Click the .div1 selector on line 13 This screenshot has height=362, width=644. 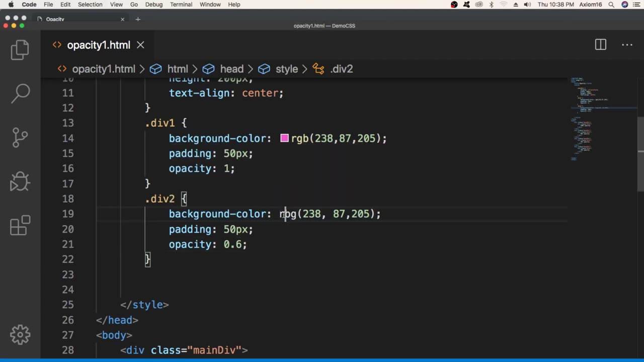click(x=159, y=123)
